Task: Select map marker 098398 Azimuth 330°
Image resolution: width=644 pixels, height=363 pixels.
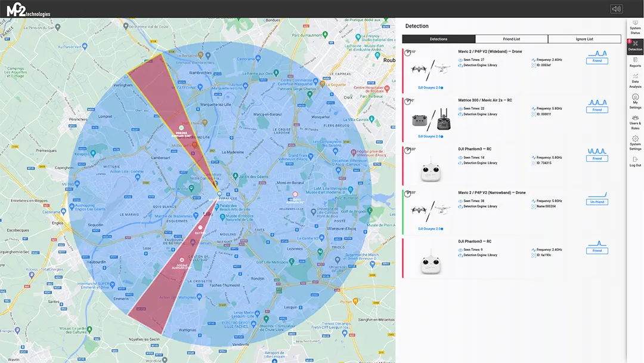Action: click(181, 128)
